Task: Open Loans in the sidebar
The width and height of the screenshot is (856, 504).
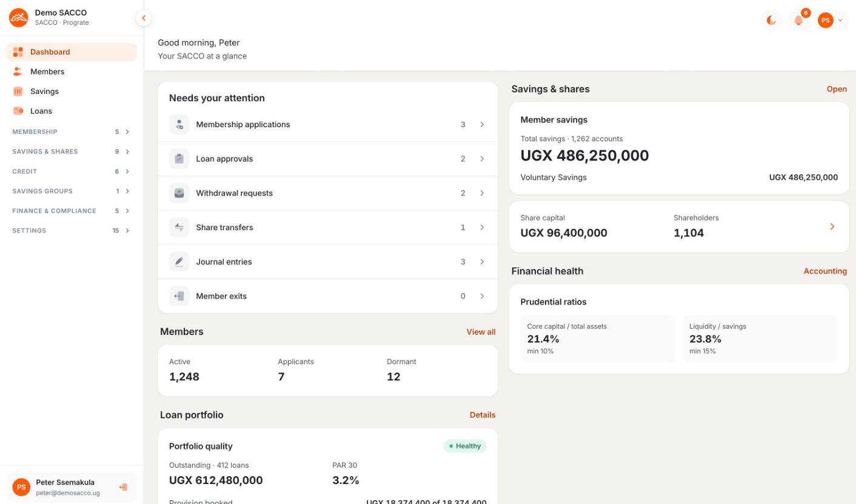Action: pos(72,111)
